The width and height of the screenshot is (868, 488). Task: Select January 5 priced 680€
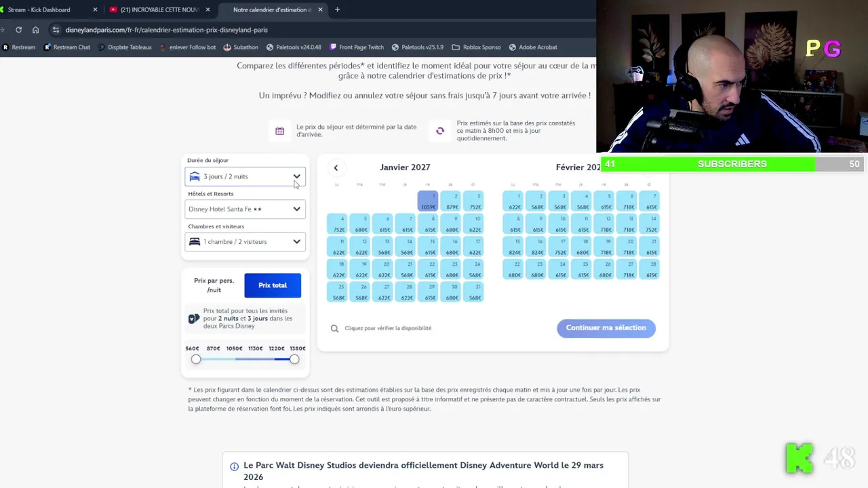(x=360, y=224)
